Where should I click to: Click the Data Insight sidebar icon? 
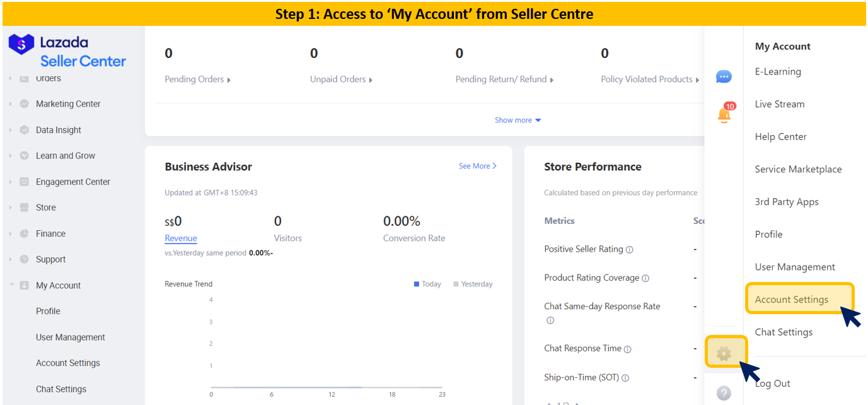pos(24,130)
